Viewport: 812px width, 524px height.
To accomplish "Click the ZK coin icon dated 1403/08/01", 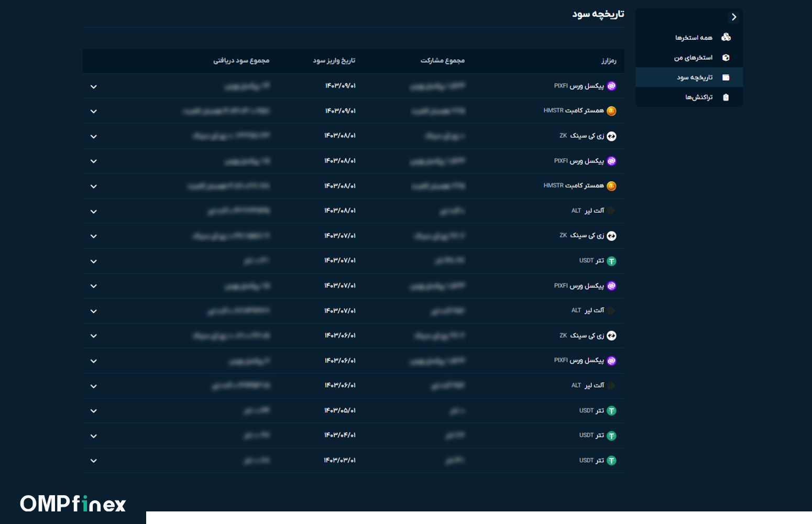I will 611,136.
